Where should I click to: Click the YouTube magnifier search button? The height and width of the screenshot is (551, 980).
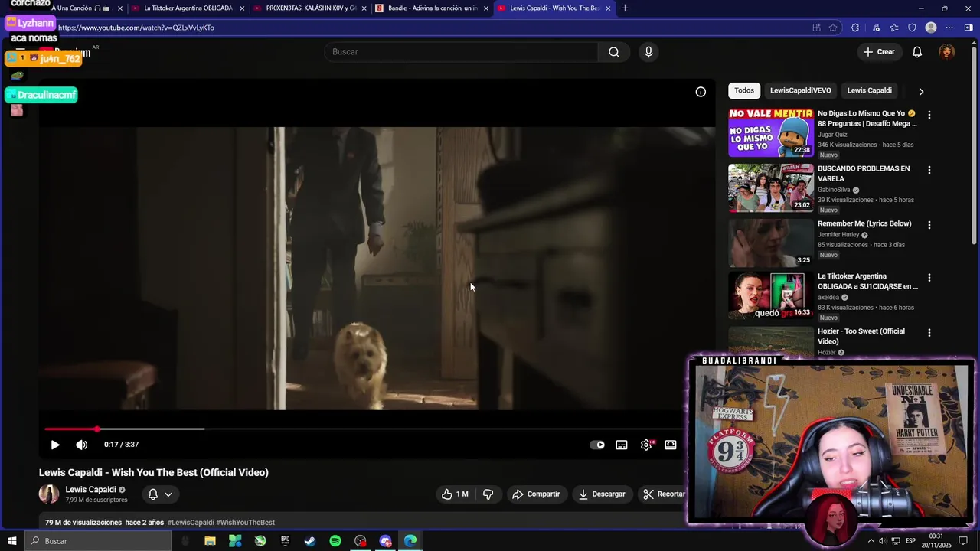614,52
